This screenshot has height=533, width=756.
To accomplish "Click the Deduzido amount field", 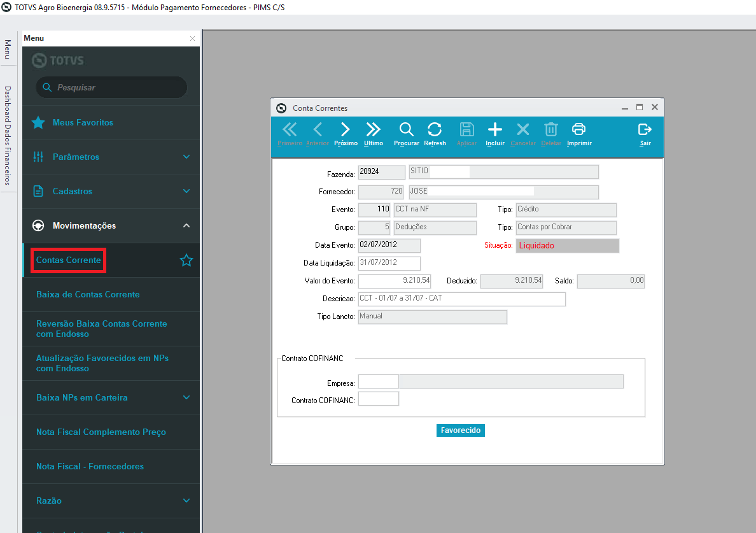I will coord(512,281).
